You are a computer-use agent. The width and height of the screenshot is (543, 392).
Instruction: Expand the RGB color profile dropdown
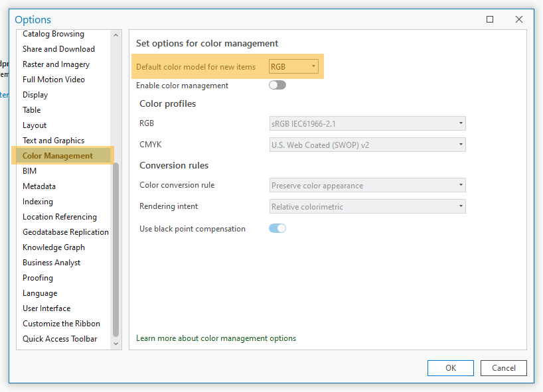(x=461, y=123)
